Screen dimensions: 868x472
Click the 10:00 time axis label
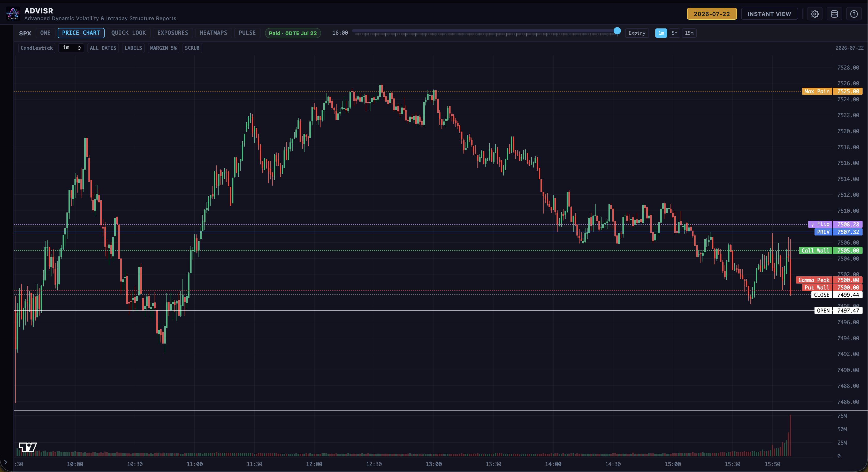click(75, 464)
